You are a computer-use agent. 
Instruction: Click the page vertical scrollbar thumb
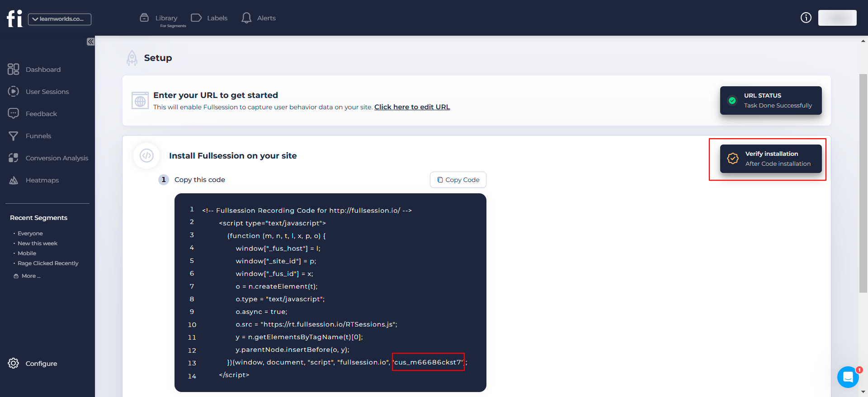[x=863, y=183]
